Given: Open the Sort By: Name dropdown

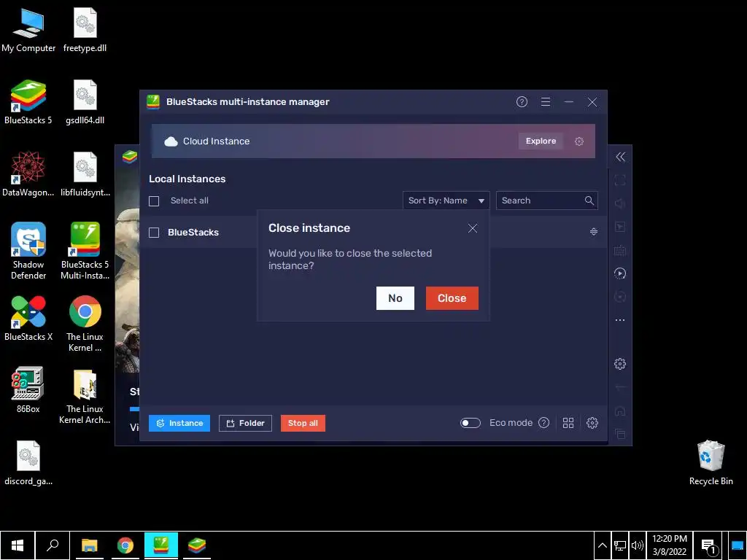Looking at the screenshot, I should click(446, 201).
